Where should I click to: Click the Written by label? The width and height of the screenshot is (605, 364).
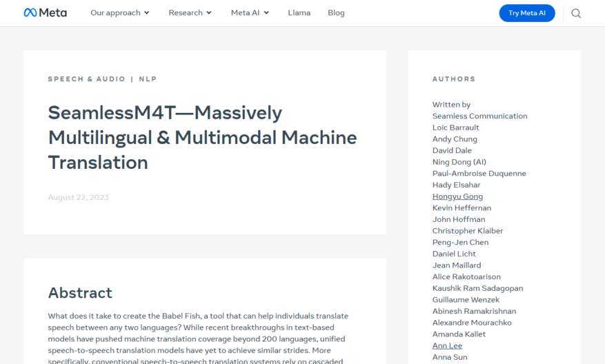click(451, 105)
